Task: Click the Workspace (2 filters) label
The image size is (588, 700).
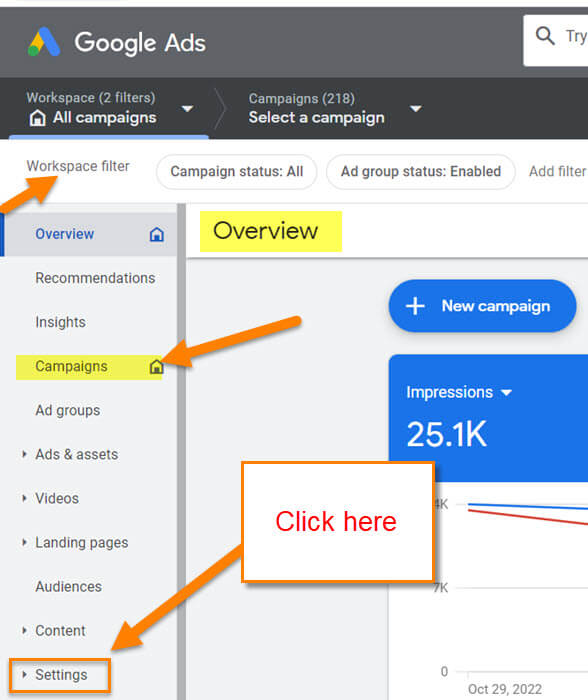Action: click(91, 97)
